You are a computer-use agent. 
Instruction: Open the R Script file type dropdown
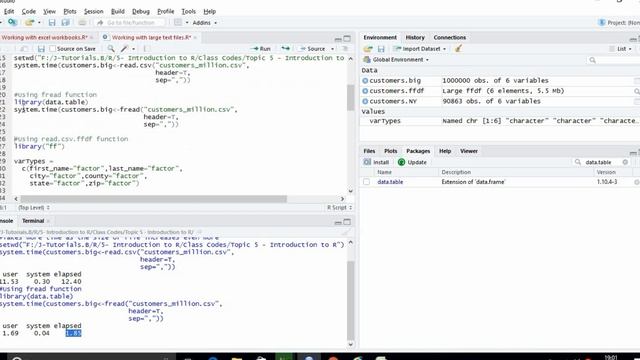tap(340, 208)
